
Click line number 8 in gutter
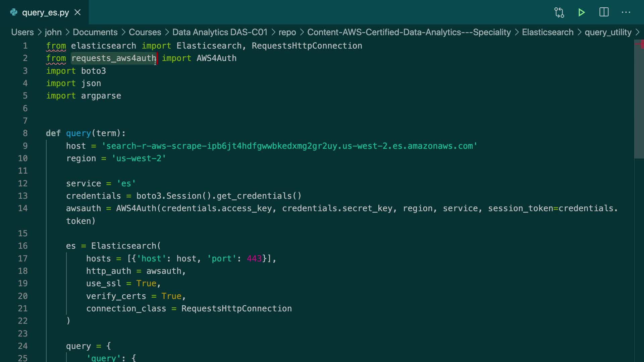coord(25,133)
